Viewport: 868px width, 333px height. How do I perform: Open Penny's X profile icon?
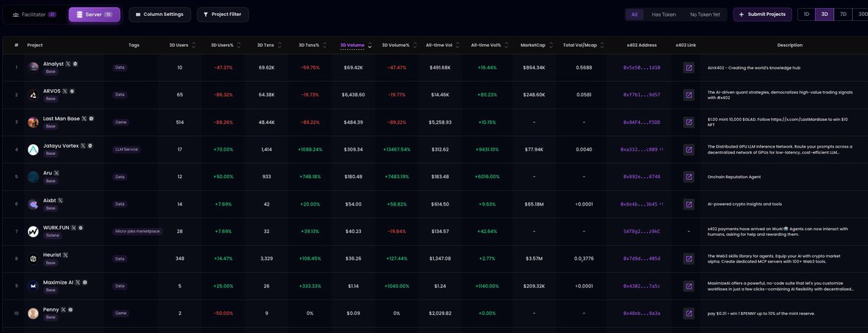coord(62,309)
